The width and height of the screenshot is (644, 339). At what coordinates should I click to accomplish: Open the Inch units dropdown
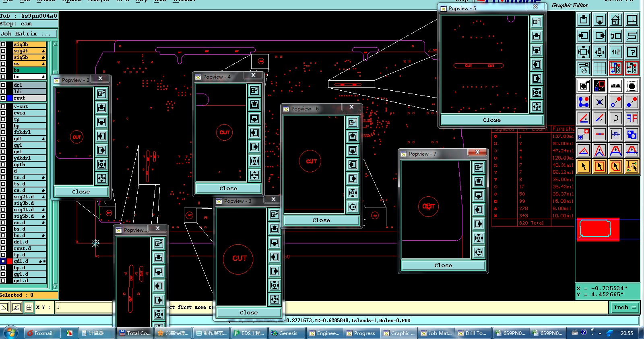625,307
